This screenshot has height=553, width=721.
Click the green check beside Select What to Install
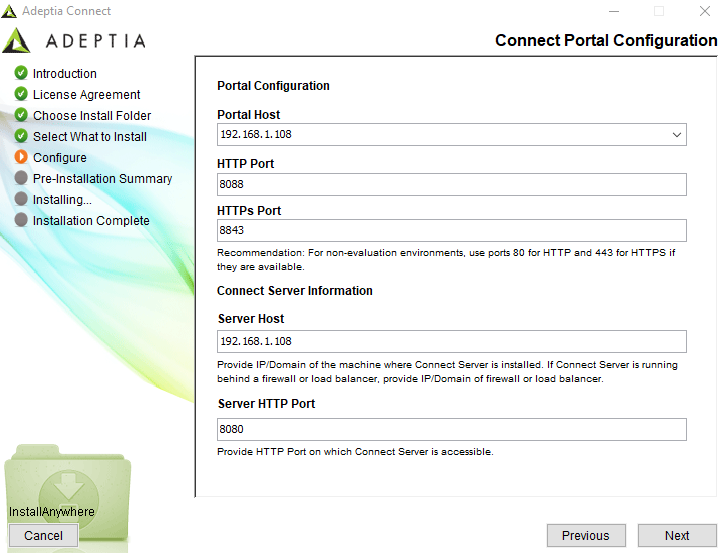[21, 136]
